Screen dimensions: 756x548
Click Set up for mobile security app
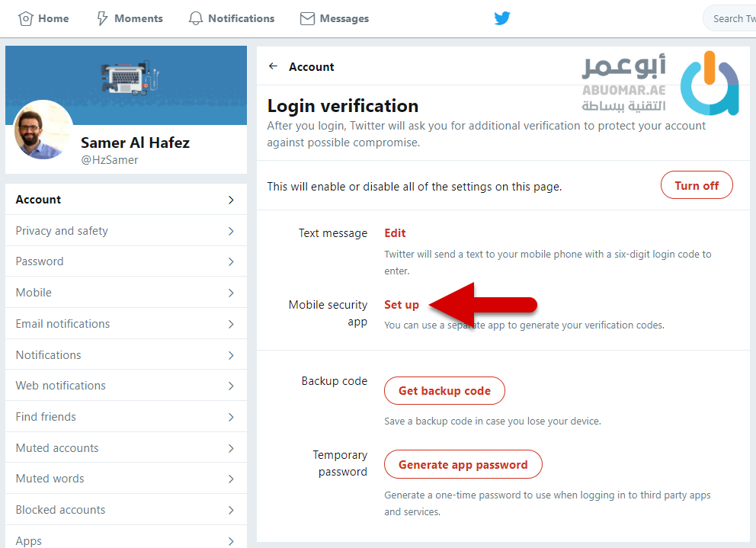click(402, 305)
